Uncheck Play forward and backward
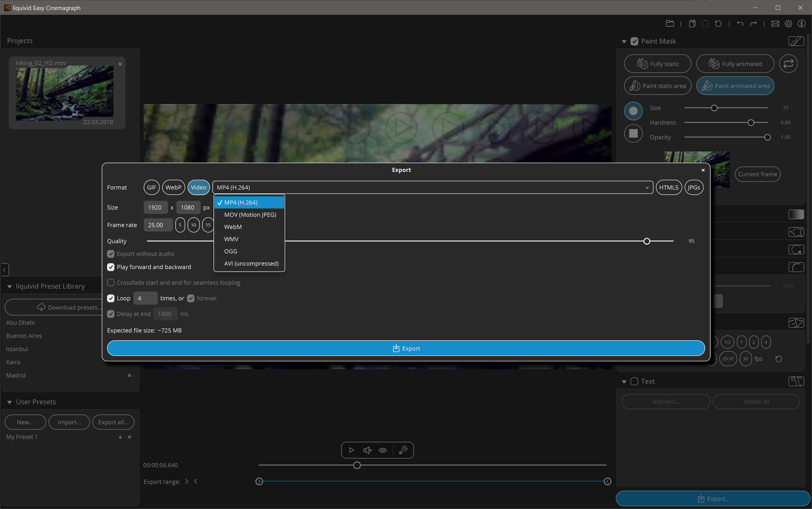The width and height of the screenshot is (812, 509). point(110,267)
